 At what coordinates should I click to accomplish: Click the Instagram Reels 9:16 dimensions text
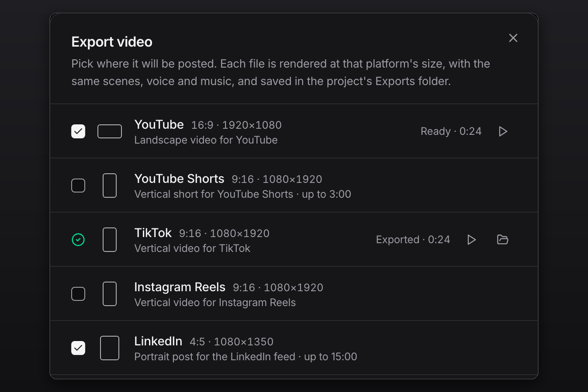pyautogui.click(x=278, y=288)
